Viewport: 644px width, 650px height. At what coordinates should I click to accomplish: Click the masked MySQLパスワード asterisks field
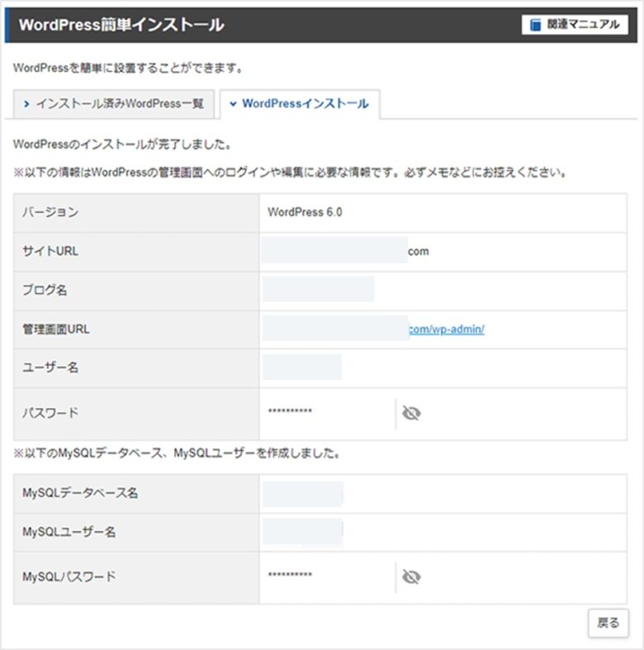tap(290, 575)
